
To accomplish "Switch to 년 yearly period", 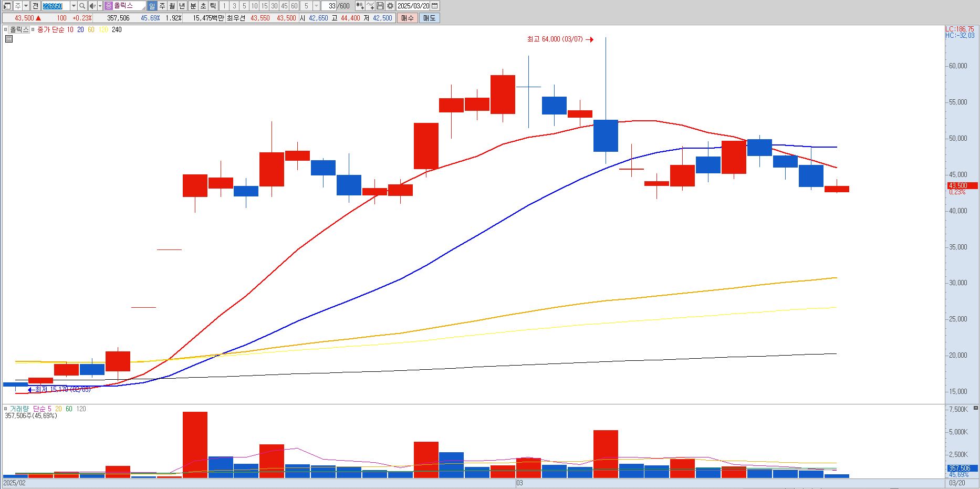I will (x=182, y=6).
